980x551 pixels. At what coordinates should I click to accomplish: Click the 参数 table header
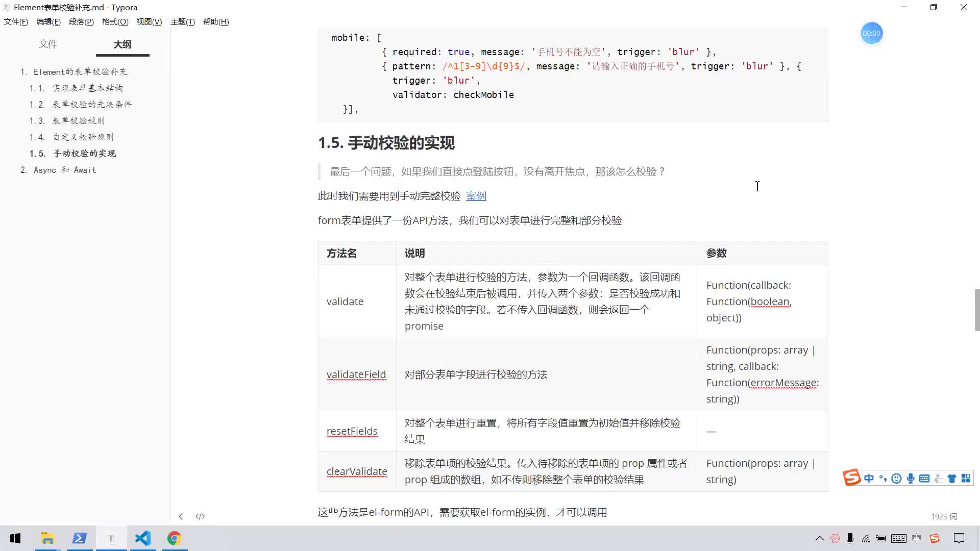click(x=763, y=253)
